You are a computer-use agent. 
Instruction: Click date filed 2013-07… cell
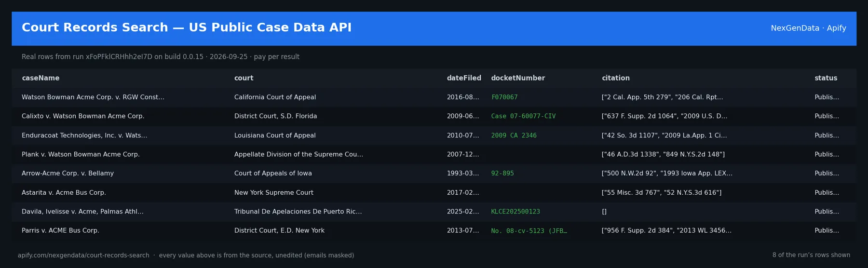[x=463, y=231]
